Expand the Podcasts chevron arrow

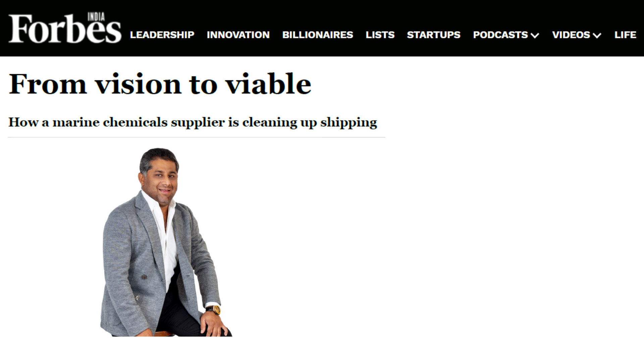[x=535, y=36]
